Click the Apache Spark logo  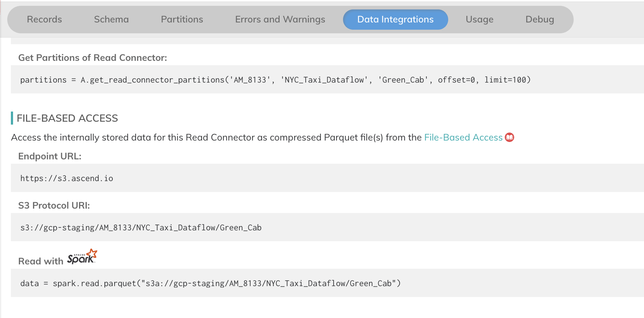(82, 257)
